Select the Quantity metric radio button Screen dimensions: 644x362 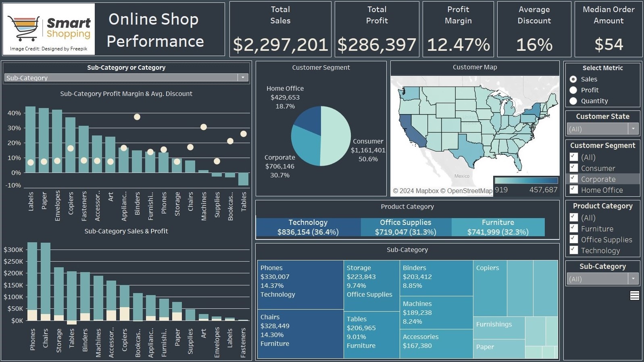(573, 101)
